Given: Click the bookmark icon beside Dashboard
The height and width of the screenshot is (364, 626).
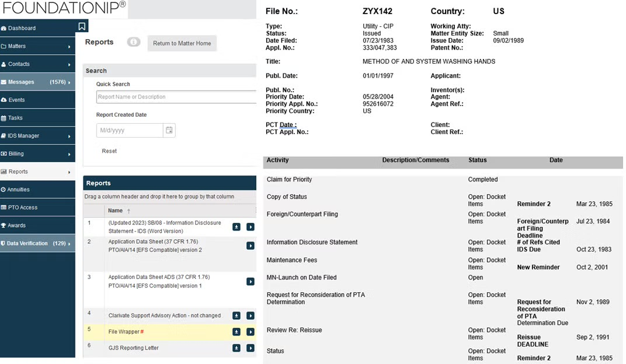Looking at the screenshot, I should [x=82, y=26].
